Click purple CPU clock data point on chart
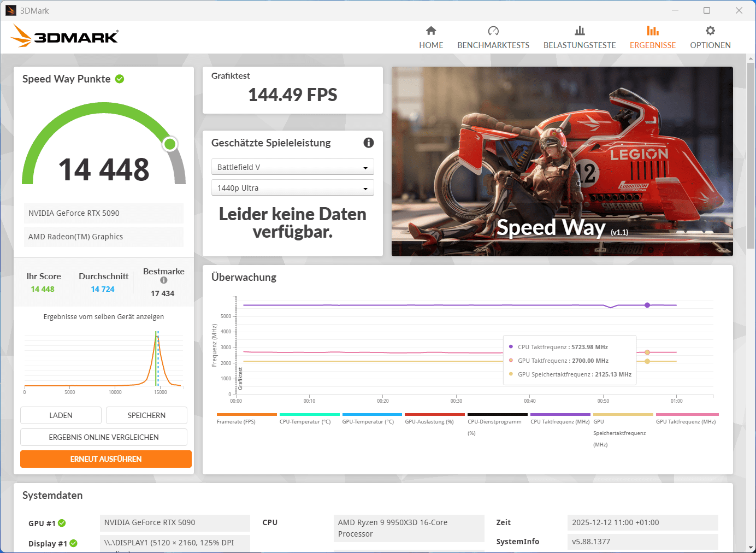This screenshot has width=756, height=553. pos(647,305)
